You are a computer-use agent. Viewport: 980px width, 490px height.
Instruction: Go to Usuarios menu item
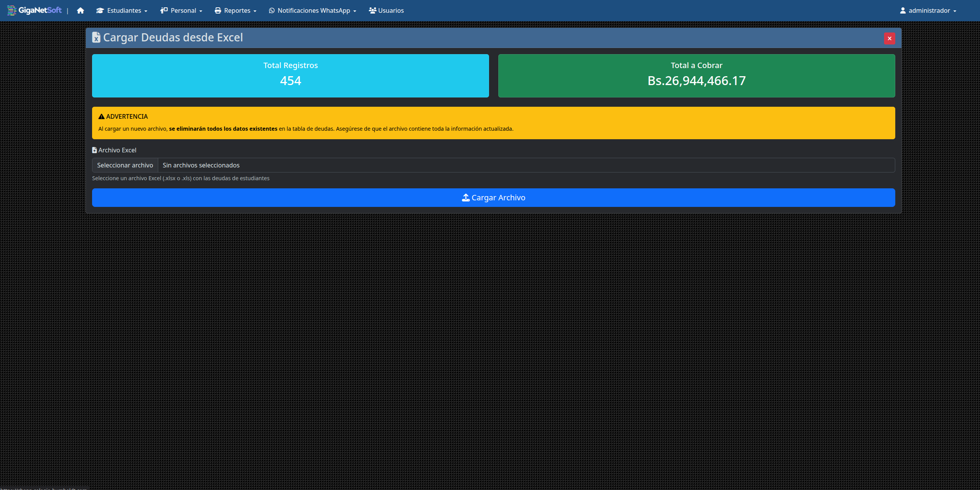click(x=391, y=10)
